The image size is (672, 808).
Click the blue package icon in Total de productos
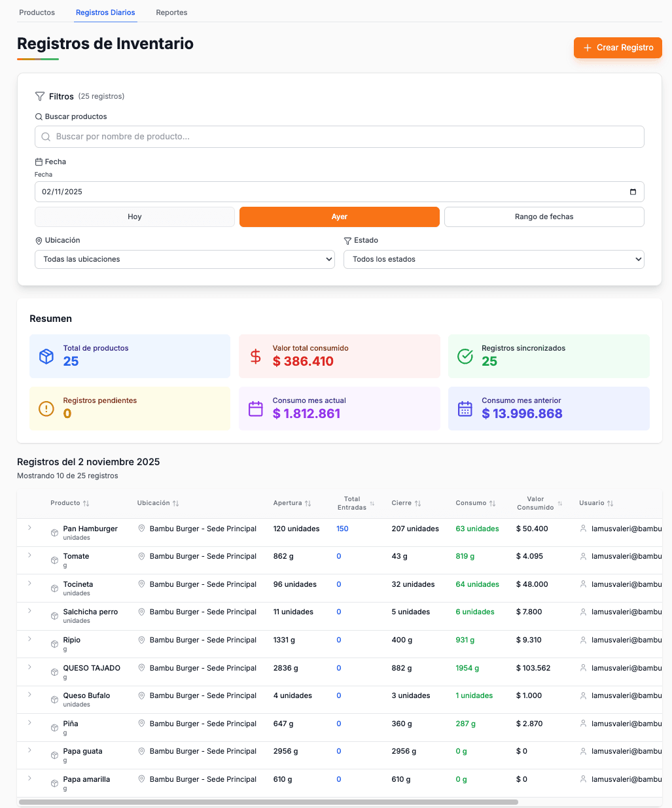46,356
